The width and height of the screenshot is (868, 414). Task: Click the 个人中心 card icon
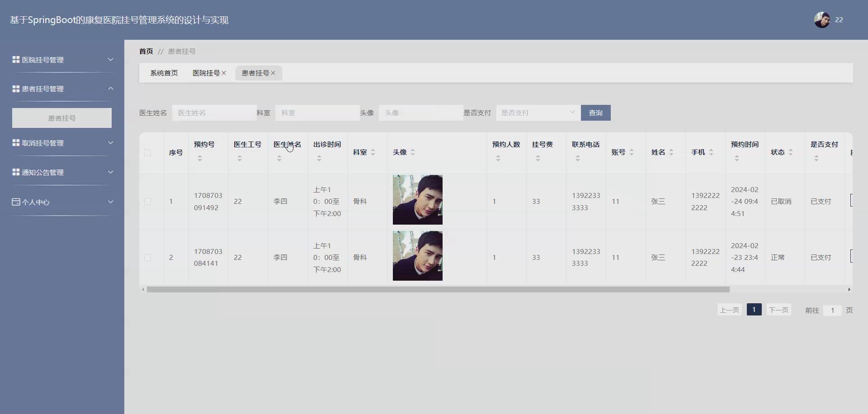[x=16, y=202]
